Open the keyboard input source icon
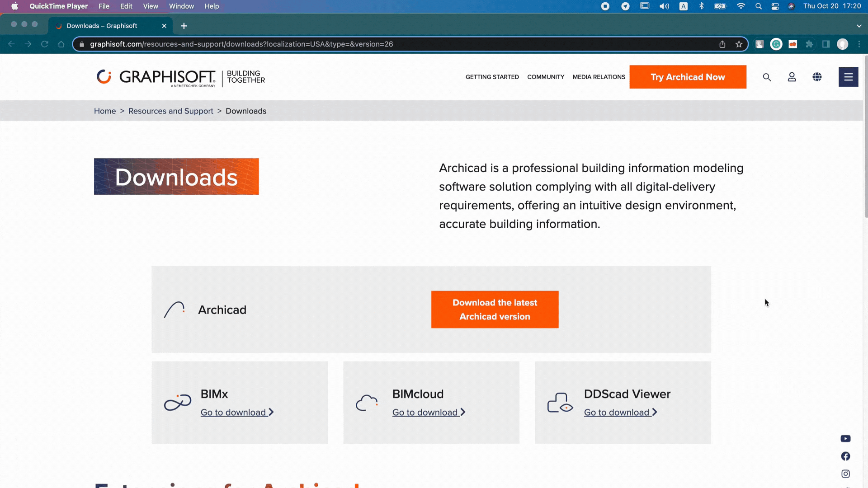The image size is (868, 488). click(x=684, y=6)
